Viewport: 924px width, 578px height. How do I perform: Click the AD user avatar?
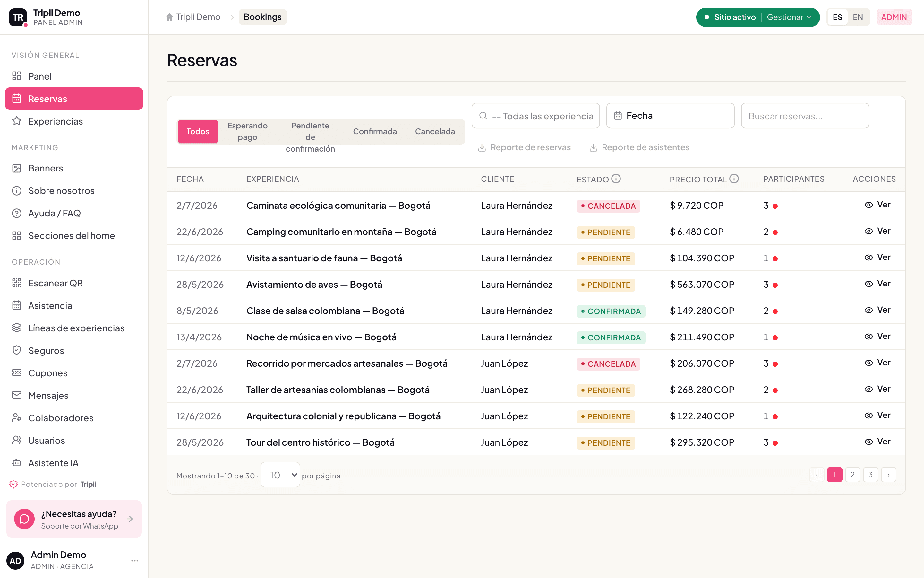click(x=15, y=561)
